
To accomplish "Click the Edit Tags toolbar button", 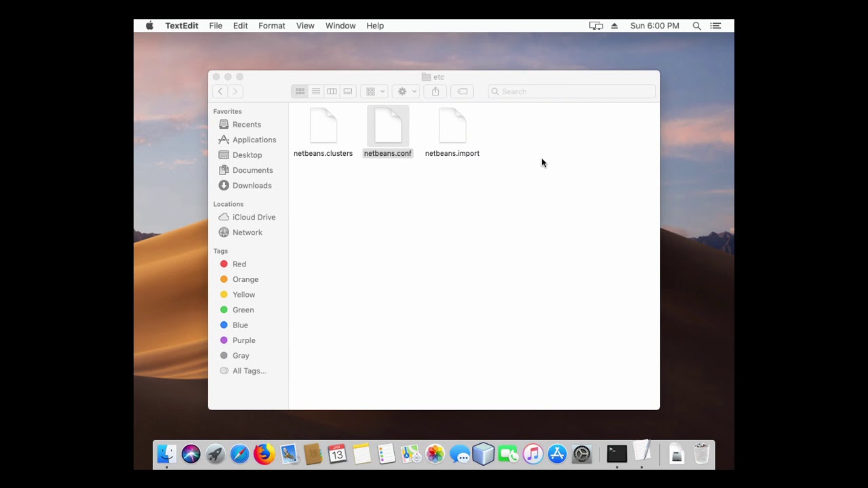I will click(x=462, y=91).
